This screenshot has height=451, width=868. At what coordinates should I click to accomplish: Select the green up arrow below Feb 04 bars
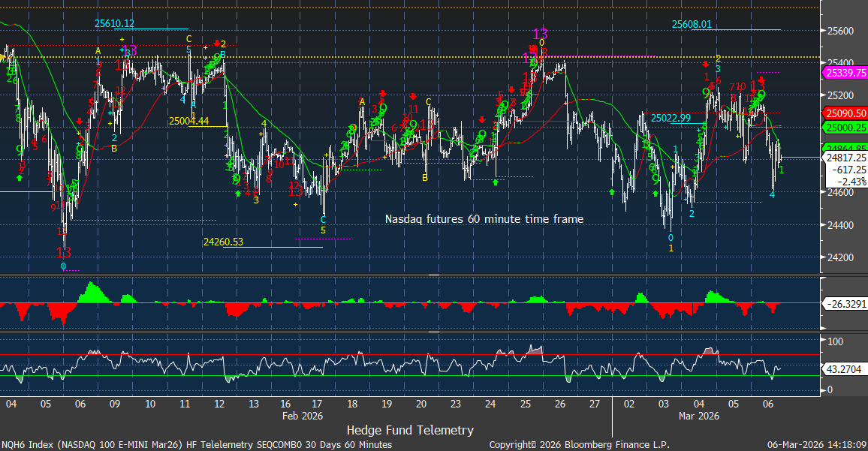(19, 178)
